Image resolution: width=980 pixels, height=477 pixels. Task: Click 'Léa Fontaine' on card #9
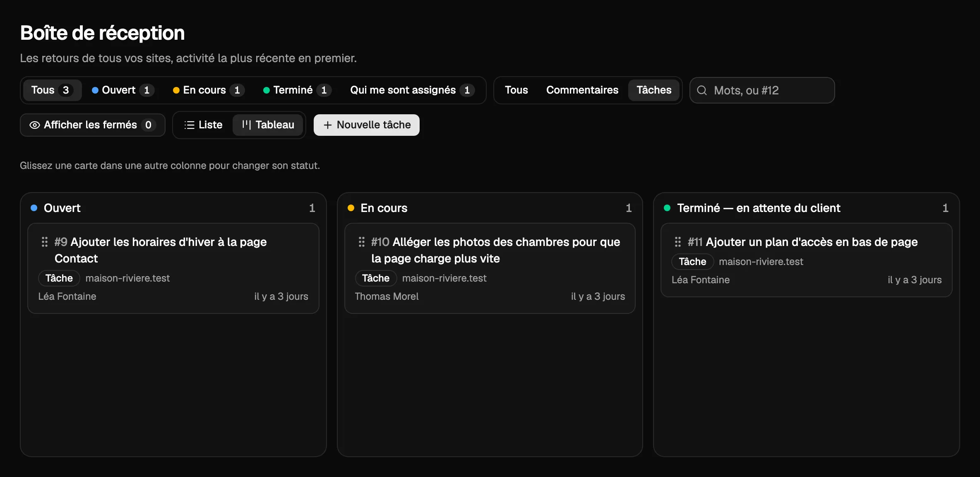coord(67,296)
